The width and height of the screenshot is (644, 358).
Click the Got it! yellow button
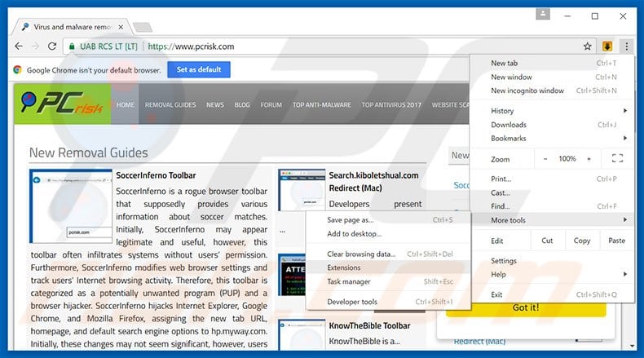(x=526, y=310)
